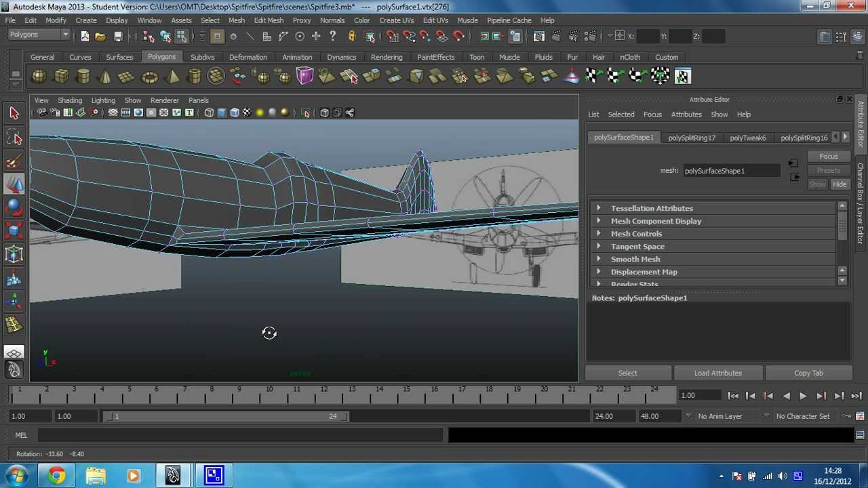
Task: Toggle textured display checker icon
Action: click(247, 113)
